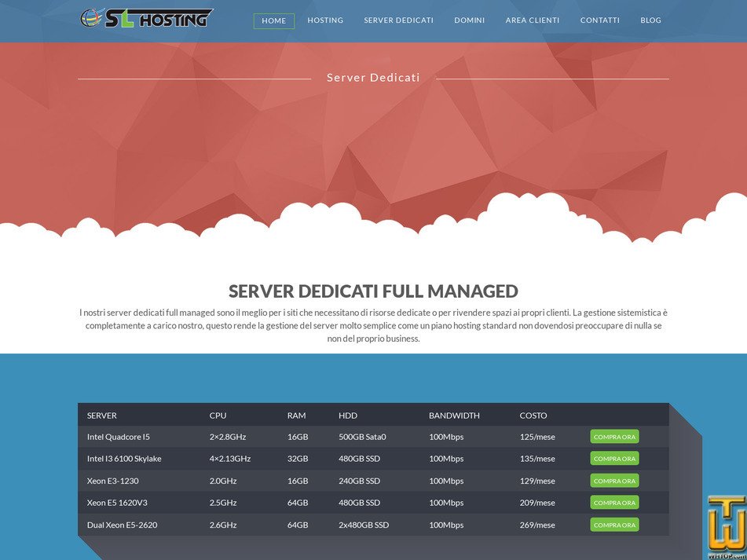Click Compra Ora for Intel I3 6100 Skylake
747x560 pixels.
[x=614, y=459]
